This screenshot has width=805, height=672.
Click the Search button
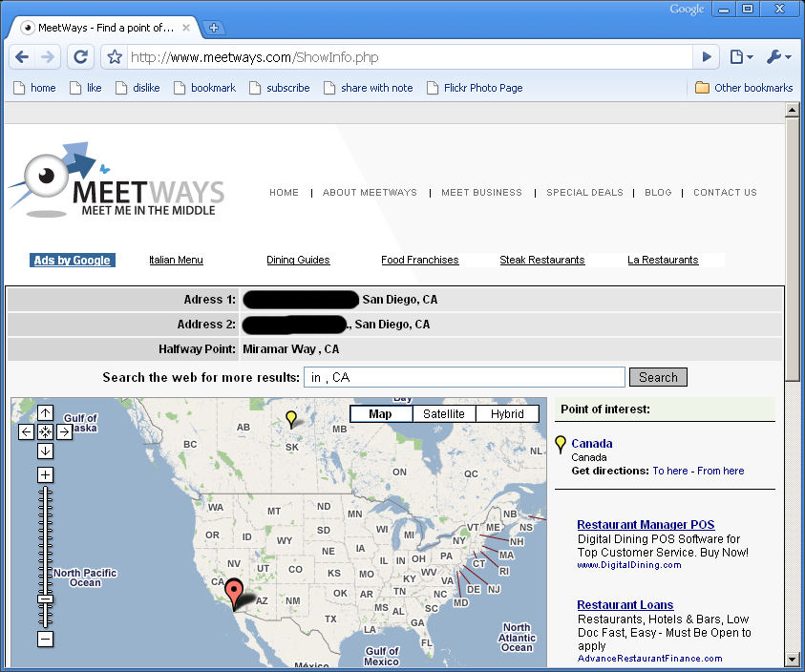[x=658, y=377]
